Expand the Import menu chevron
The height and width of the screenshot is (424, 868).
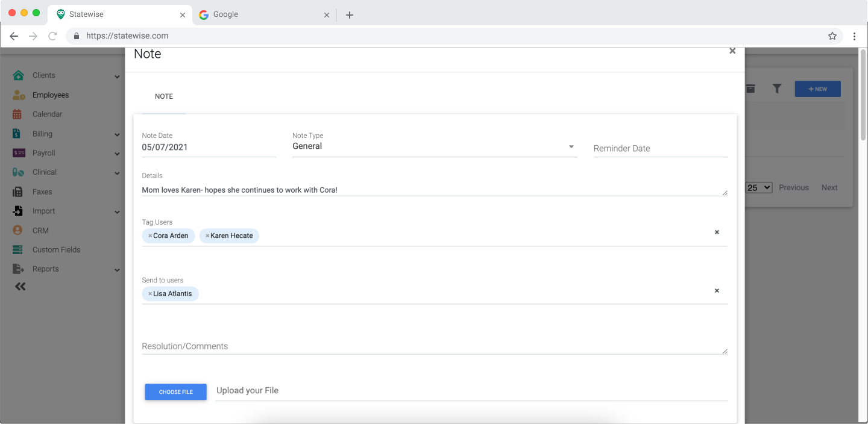point(117,212)
